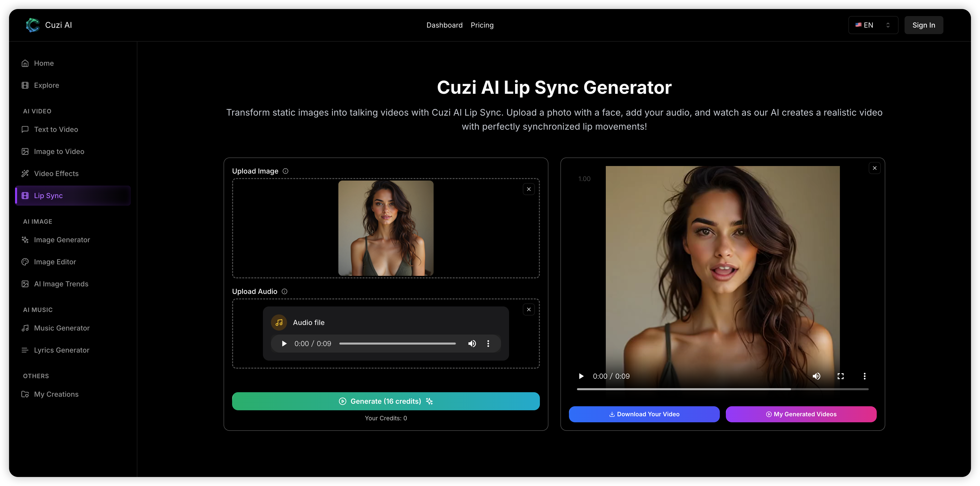Open My Creations folder
The height and width of the screenshot is (486, 980).
(x=73, y=394)
